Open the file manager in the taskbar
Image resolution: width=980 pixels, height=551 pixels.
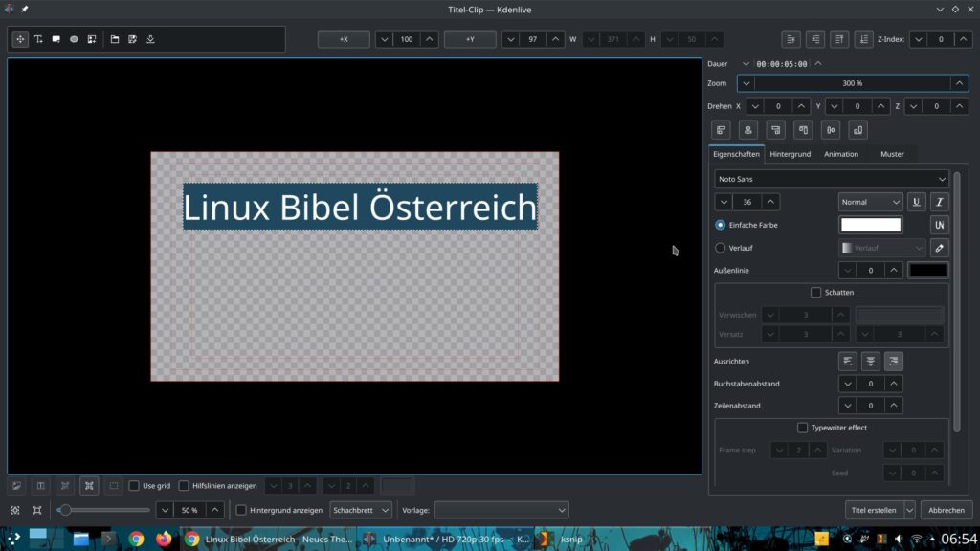(80, 539)
